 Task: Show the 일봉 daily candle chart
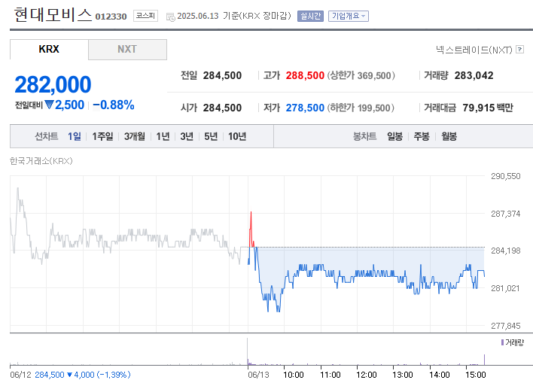(394, 136)
